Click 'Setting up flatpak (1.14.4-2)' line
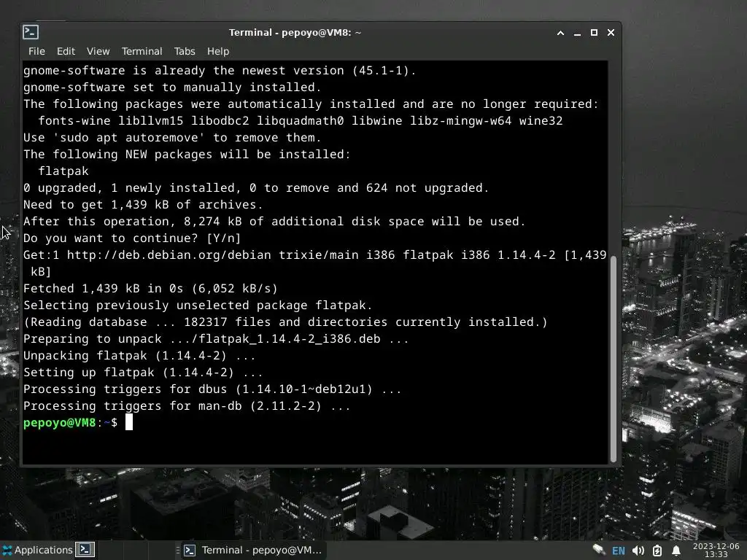 pos(143,372)
